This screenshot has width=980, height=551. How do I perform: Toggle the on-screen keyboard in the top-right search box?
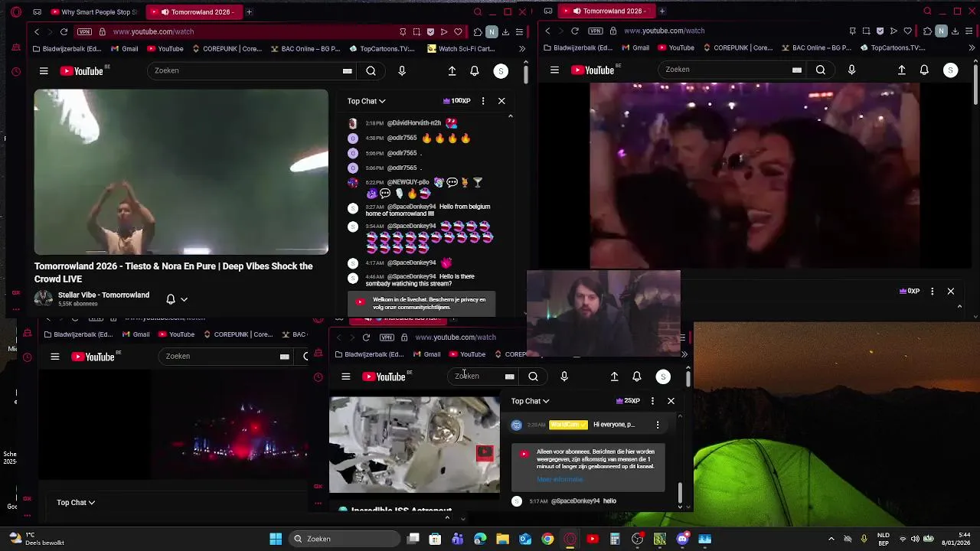(796, 70)
